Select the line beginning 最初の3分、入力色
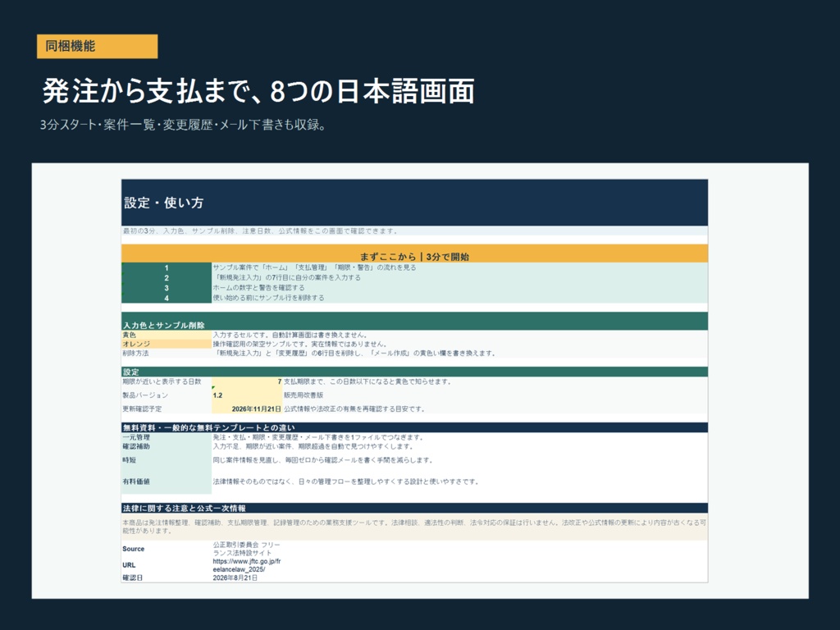The width and height of the screenshot is (840, 630). pos(260,231)
